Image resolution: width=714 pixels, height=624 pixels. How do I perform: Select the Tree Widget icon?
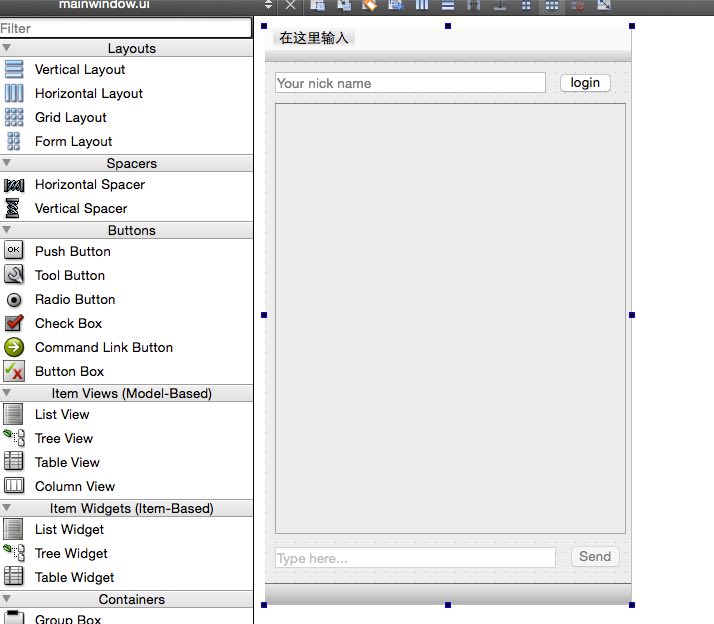14,552
